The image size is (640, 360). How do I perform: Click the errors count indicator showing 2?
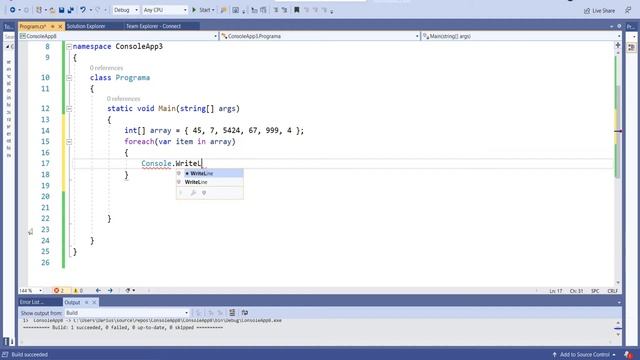point(59,291)
